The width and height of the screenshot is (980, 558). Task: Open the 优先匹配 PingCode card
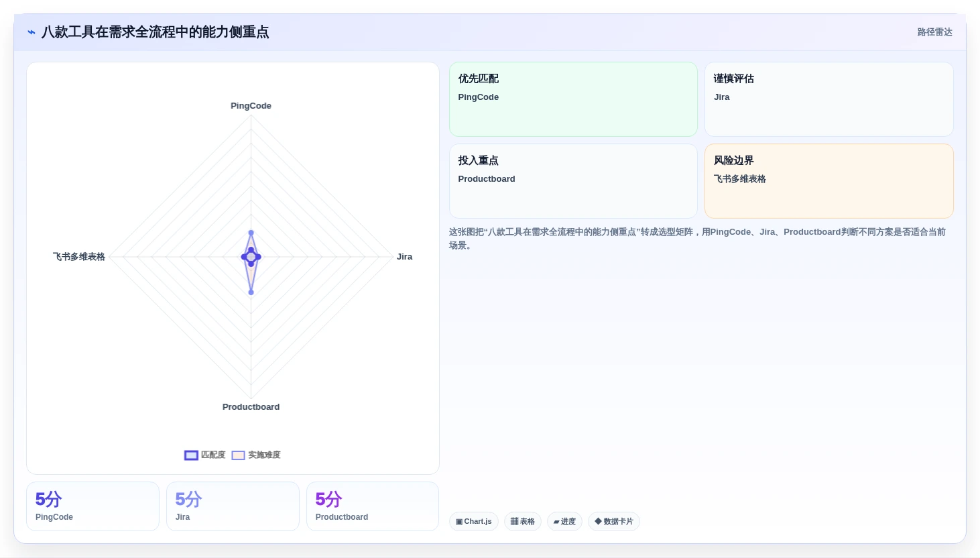pyautogui.click(x=573, y=99)
